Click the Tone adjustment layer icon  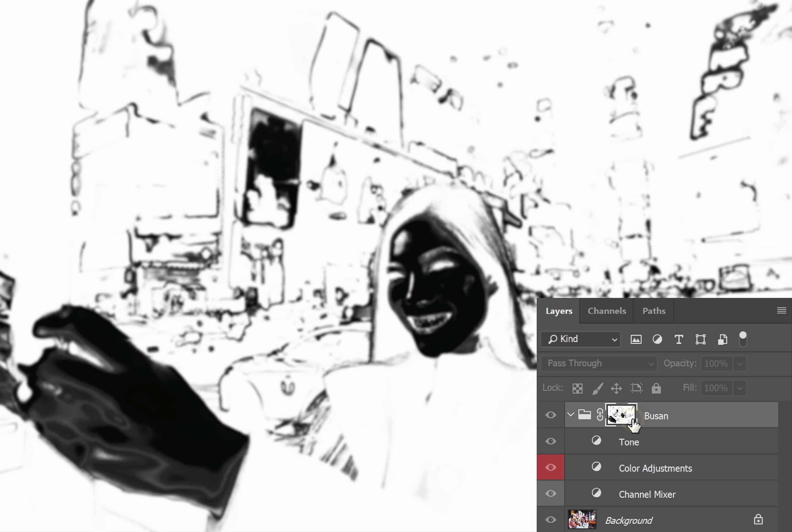(596, 440)
